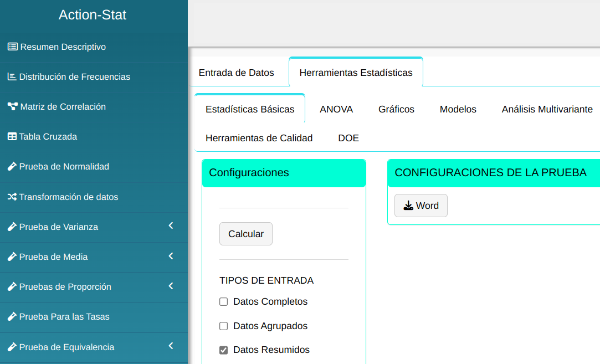Click the Distribución de Frecuencias chart icon
This screenshot has height=364, width=600.
click(12, 77)
